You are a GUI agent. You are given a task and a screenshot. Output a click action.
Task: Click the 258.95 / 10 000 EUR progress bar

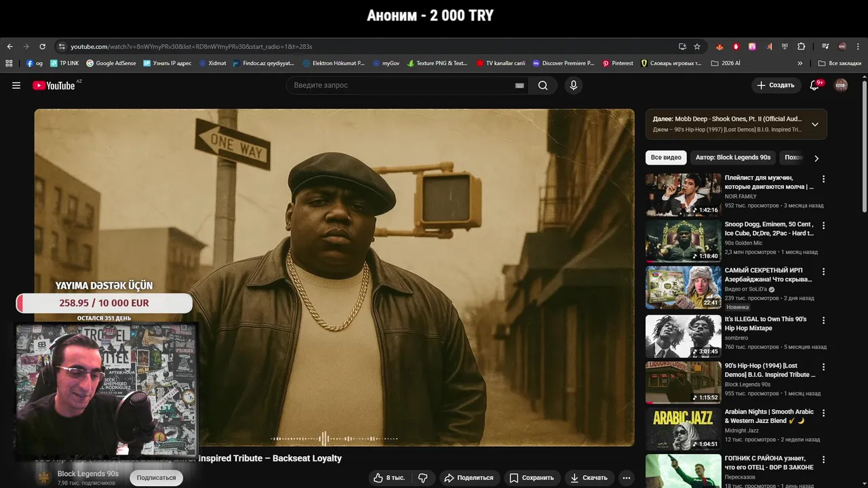pyautogui.click(x=104, y=303)
